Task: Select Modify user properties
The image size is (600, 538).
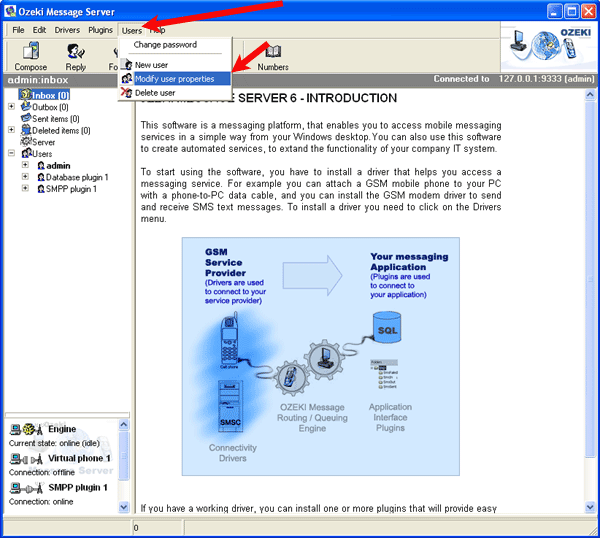Action: point(175,79)
